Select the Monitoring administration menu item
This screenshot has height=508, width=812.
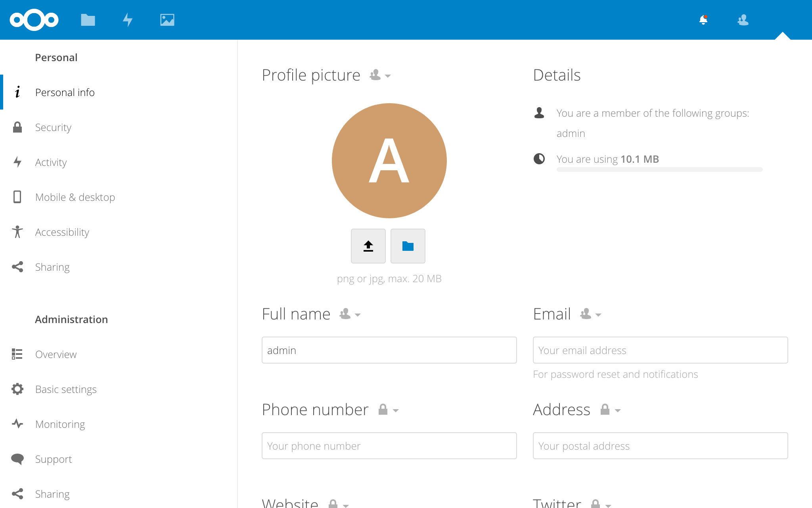(x=60, y=424)
